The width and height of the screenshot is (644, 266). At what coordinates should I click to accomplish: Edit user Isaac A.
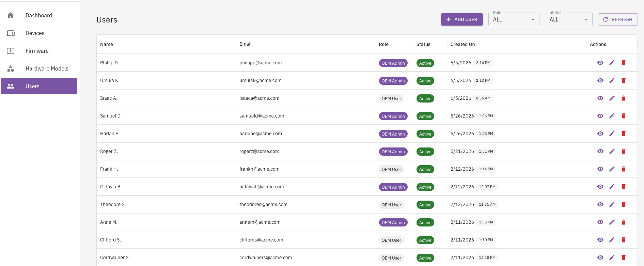[x=612, y=98]
